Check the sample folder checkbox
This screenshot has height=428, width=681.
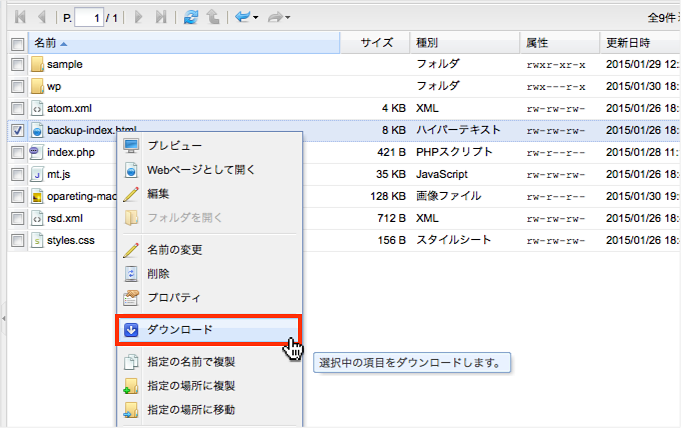[17, 64]
